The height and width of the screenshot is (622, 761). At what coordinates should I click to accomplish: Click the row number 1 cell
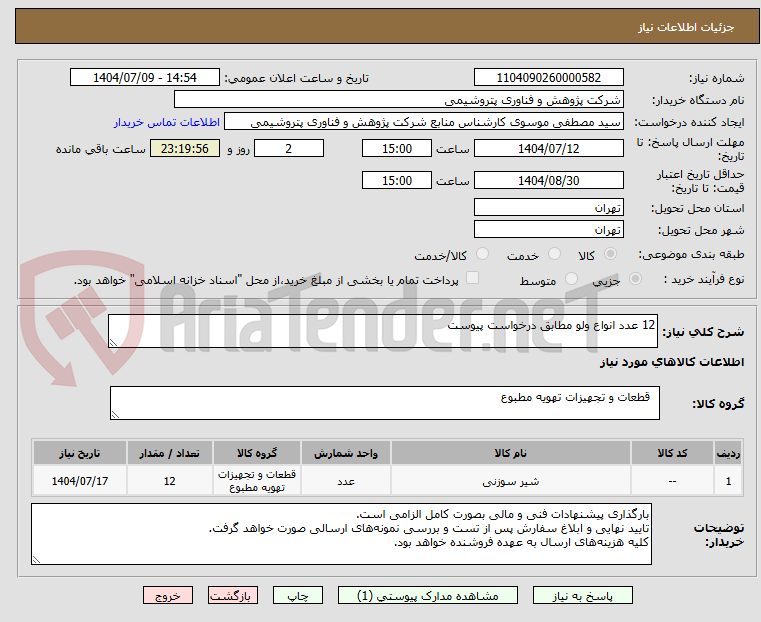click(x=728, y=481)
